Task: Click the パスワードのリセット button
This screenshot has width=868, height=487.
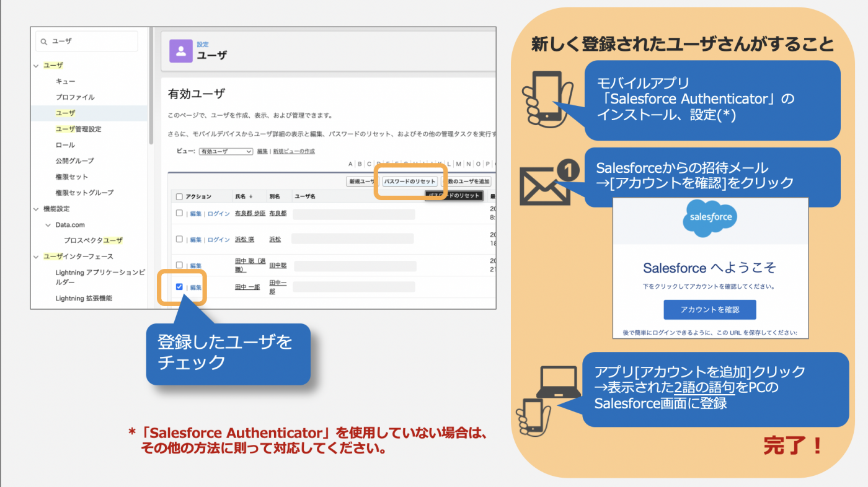Action: 409,182
